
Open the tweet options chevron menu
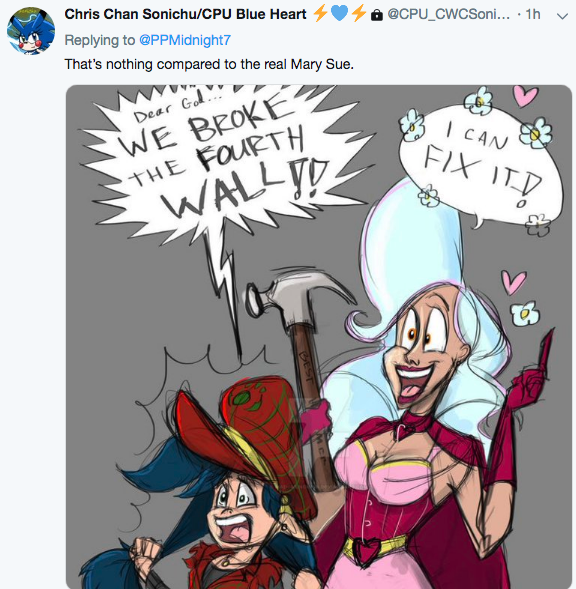pos(562,16)
